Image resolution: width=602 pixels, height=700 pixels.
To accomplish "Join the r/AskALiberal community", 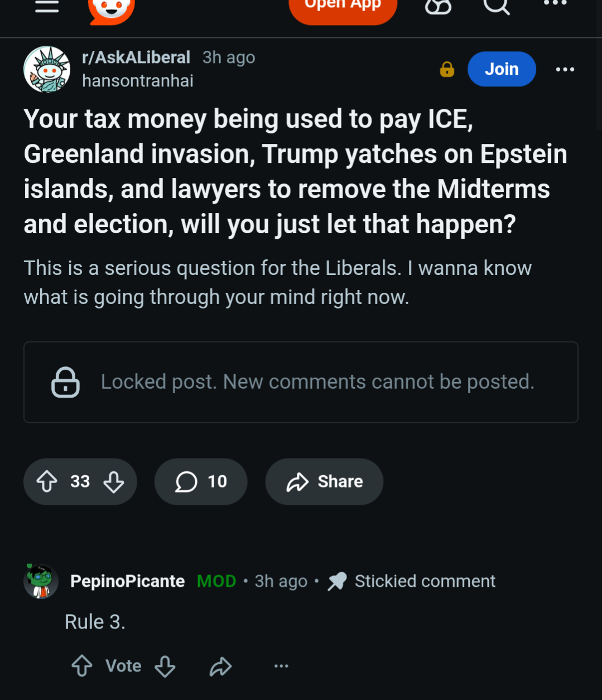I will coord(502,69).
